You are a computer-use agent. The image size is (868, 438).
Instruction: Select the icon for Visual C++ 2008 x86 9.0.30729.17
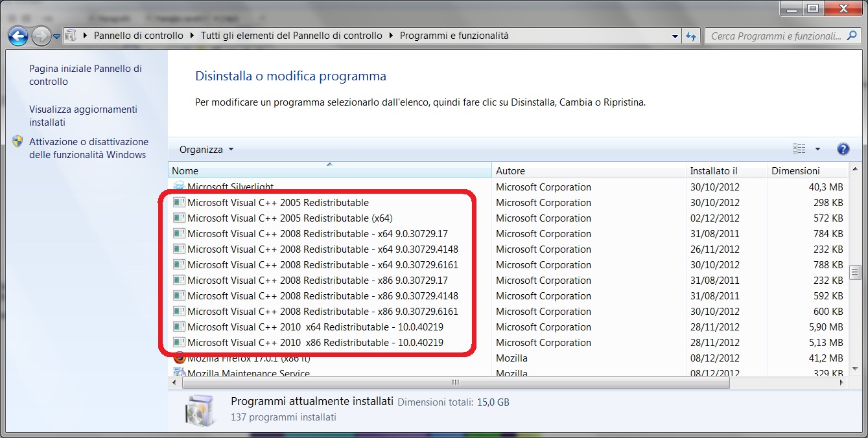click(x=180, y=281)
